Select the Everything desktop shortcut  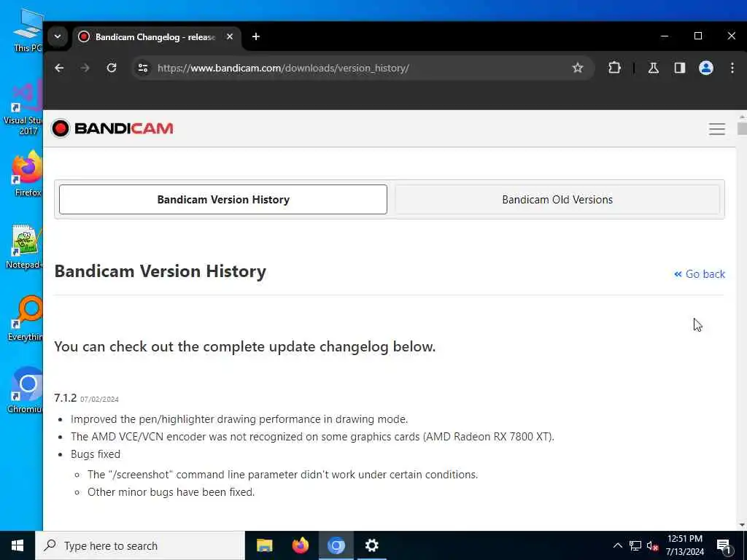(x=25, y=318)
